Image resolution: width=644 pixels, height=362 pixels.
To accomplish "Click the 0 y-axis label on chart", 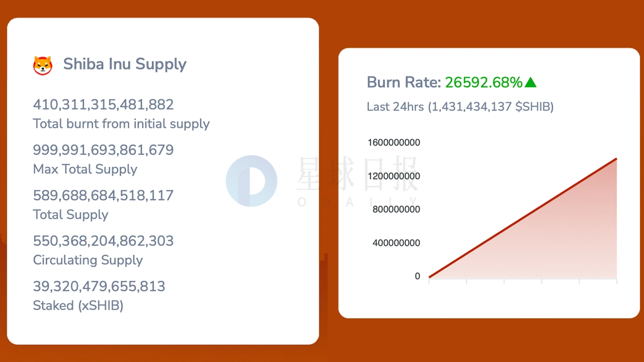I will [x=417, y=277].
